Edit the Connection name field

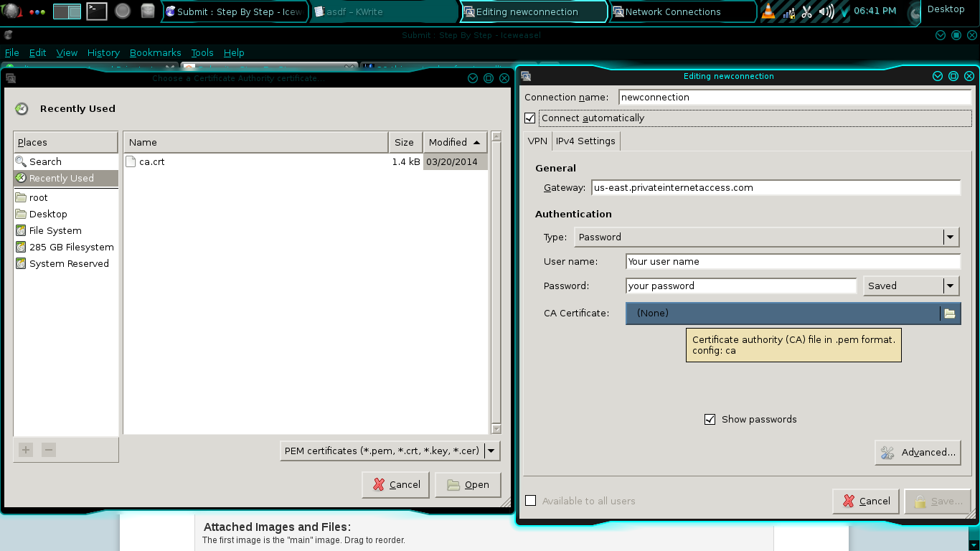coord(795,97)
